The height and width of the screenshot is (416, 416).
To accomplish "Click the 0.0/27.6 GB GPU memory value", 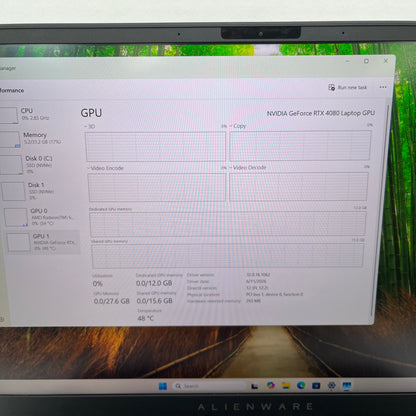I will tap(111, 301).
